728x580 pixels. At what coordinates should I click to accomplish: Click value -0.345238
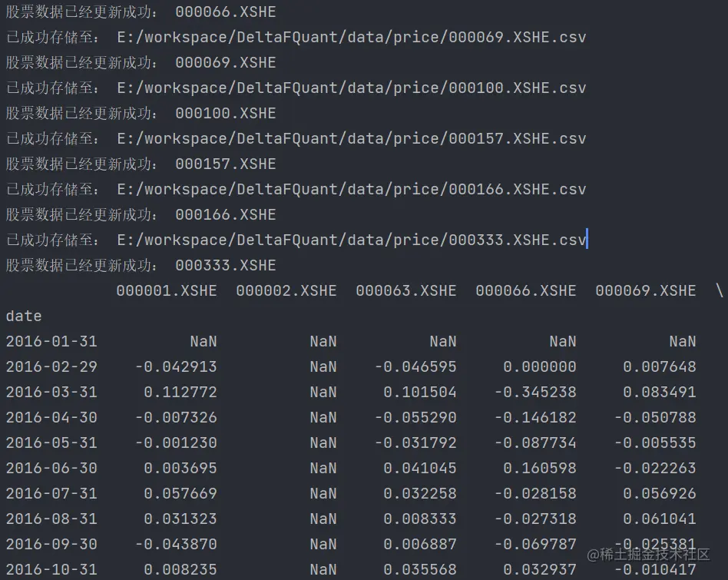tap(535, 392)
